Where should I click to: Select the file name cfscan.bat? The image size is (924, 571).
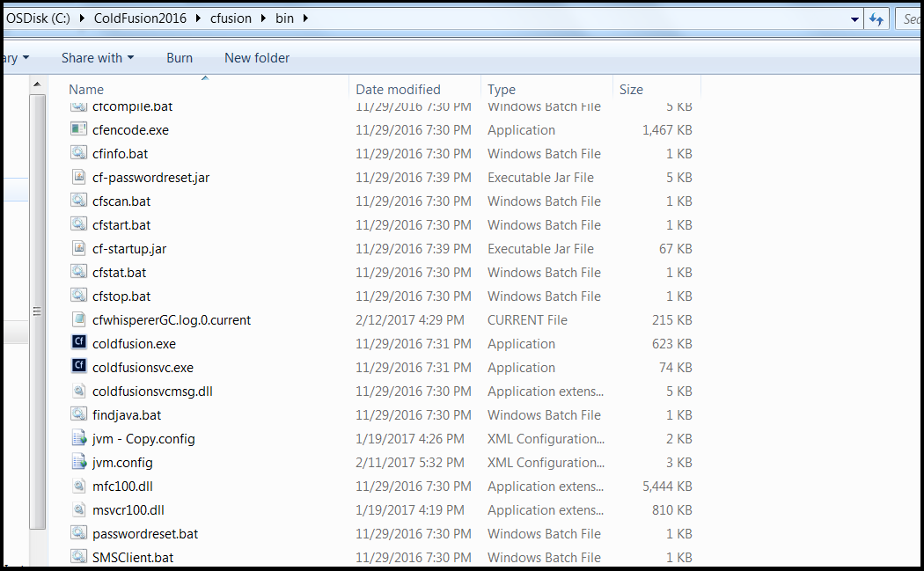click(x=121, y=201)
